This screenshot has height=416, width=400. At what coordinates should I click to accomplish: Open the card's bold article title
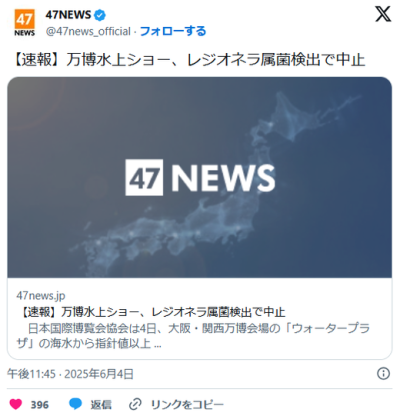(x=152, y=312)
